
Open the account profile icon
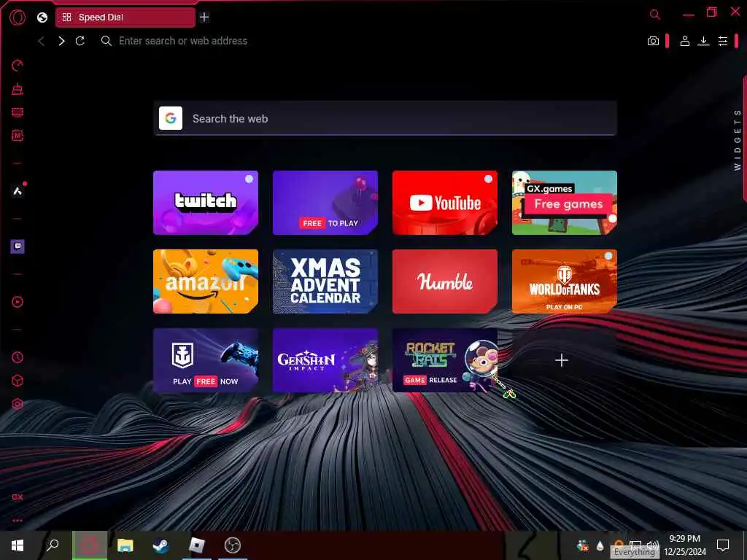click(x=684, y=41)
